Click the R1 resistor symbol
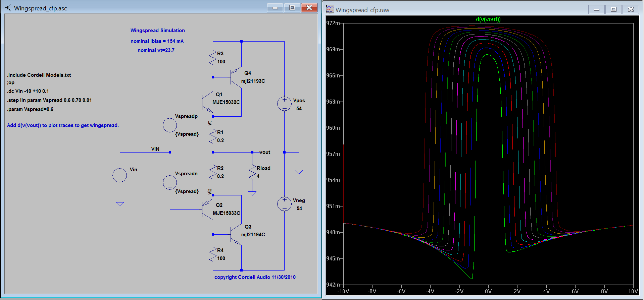This screenshot has width=644, height=300. click(213, 136)
